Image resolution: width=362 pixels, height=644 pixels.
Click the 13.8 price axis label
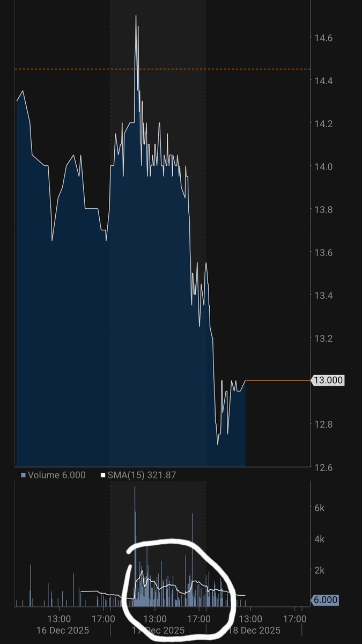(324, 210)
